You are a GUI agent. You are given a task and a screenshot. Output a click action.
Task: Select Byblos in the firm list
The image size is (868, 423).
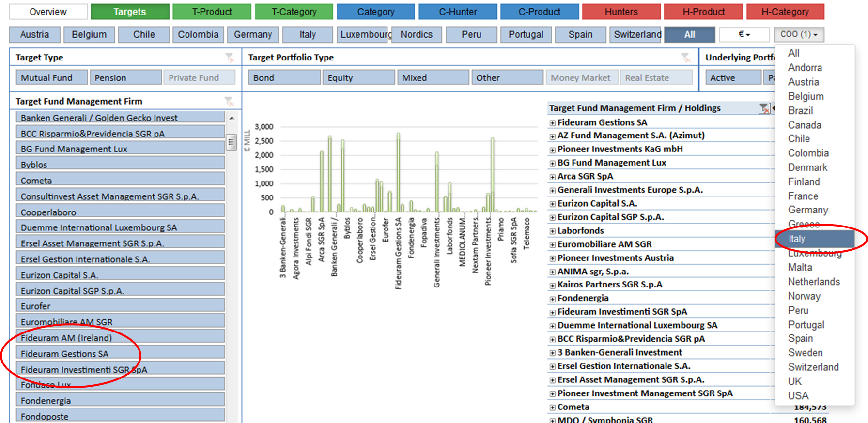click(121, 163)
